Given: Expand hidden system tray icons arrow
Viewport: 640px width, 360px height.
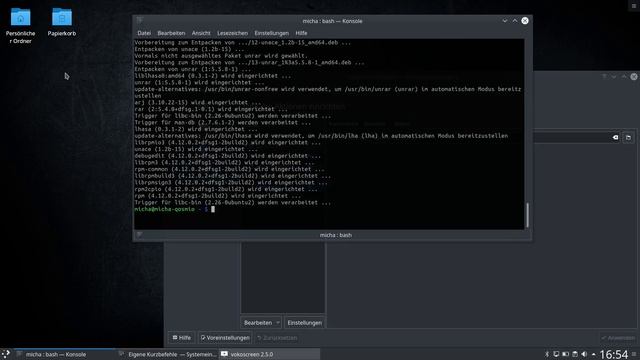Looking at the screenshot, I should [x=593, y=354].
